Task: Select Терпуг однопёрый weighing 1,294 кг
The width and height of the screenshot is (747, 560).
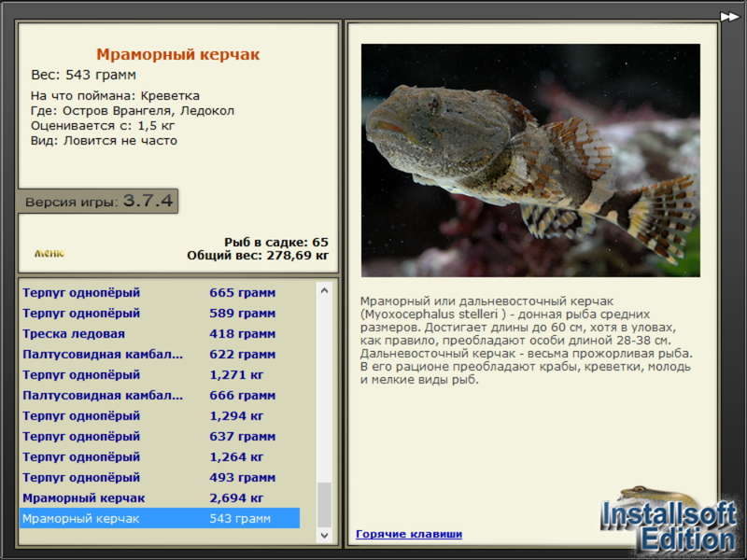Action: 159,416
